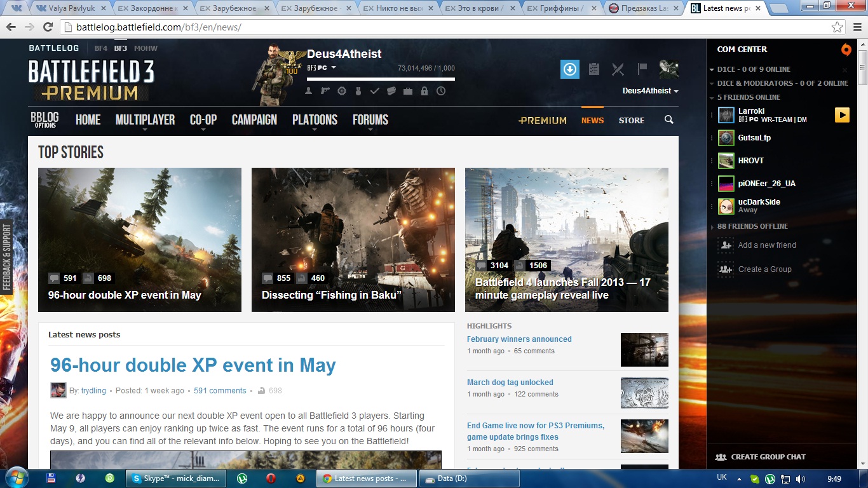Open the crossed swords battle icon
868x488 pixels.
pos(618,69)
